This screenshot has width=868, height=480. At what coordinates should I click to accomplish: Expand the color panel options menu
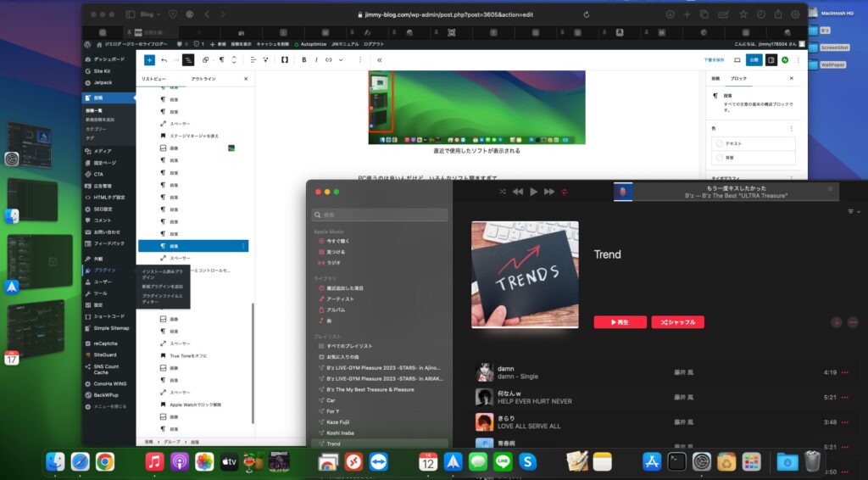(791, 128)
